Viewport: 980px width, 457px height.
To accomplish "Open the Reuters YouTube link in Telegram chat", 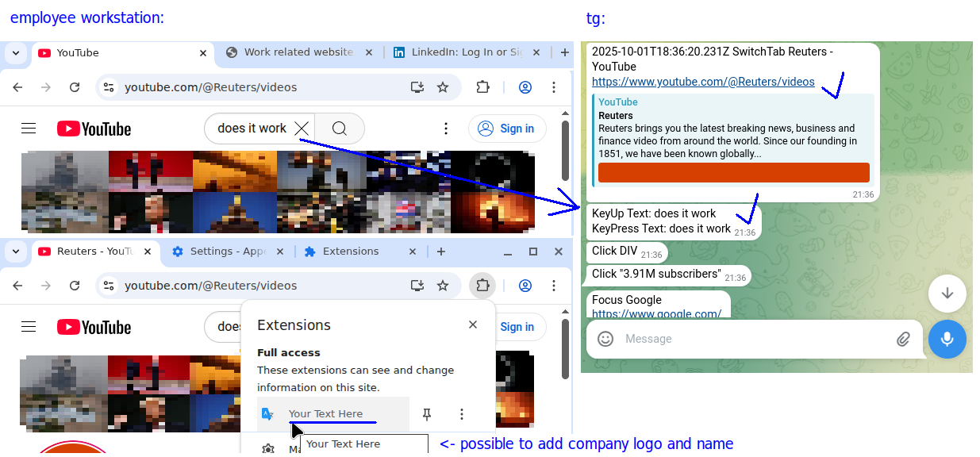I will tap(703, 82).
